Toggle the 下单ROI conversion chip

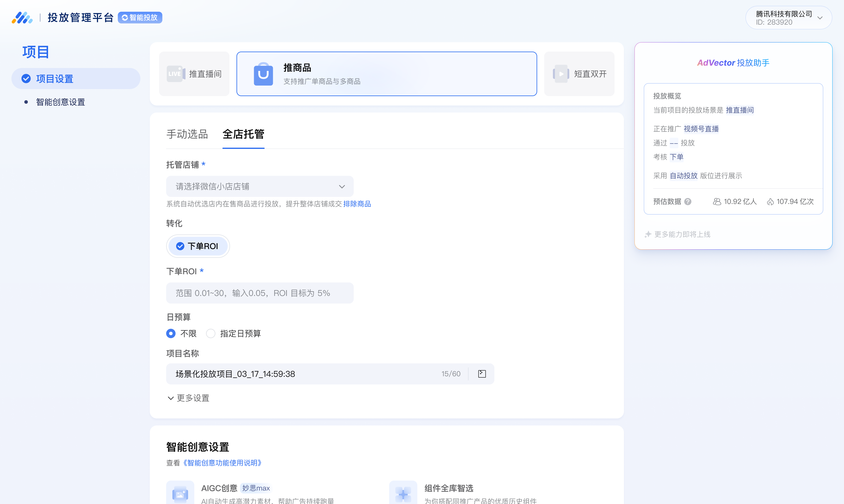pyautogui.click(x=198, y=246)
